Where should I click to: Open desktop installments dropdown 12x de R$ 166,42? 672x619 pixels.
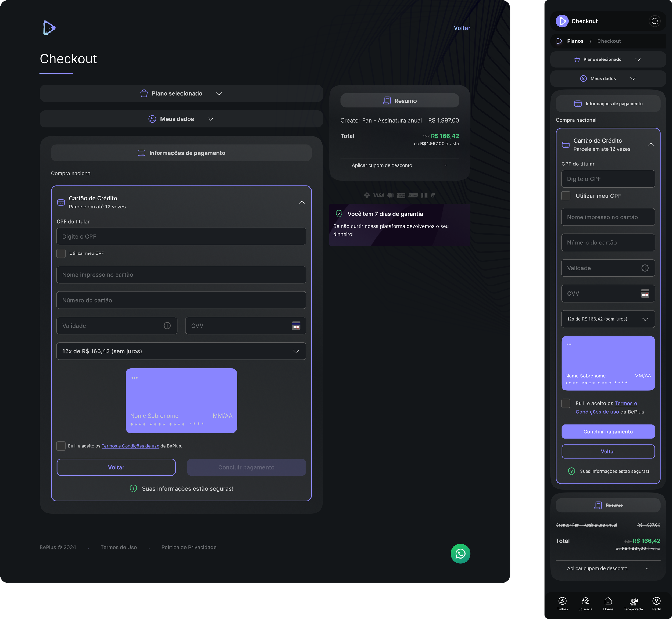(x=181, y=351)
